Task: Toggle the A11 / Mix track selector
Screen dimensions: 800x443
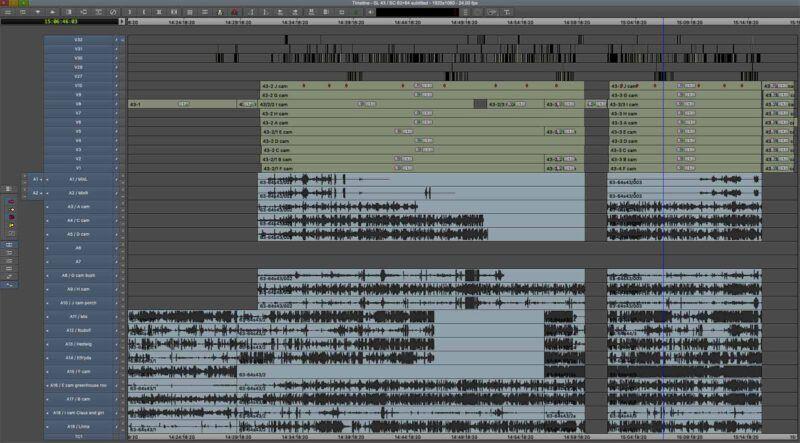Action: tap(79, 317)
